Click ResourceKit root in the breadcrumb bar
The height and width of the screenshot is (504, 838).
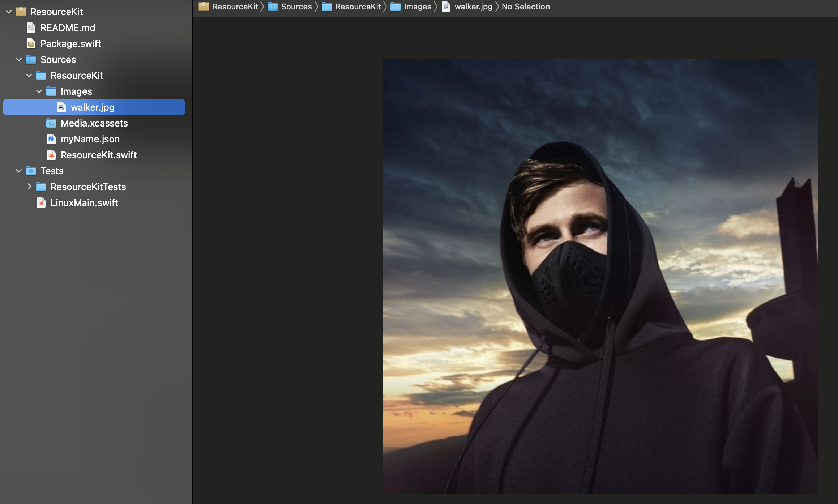click(235, 7)
